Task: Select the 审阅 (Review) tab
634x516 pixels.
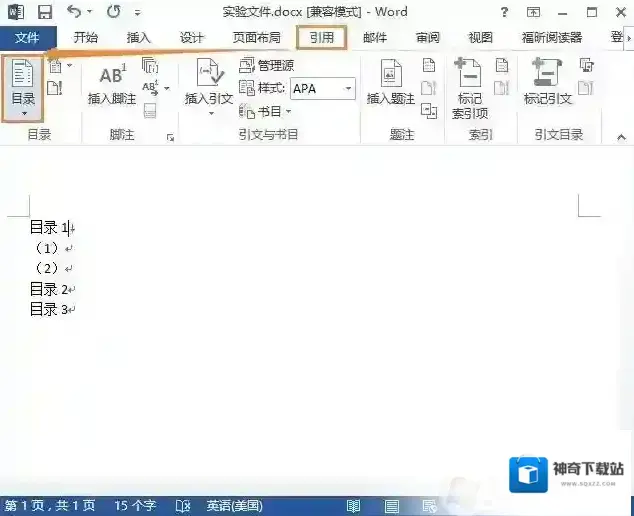Action: (x=428, y=38)
